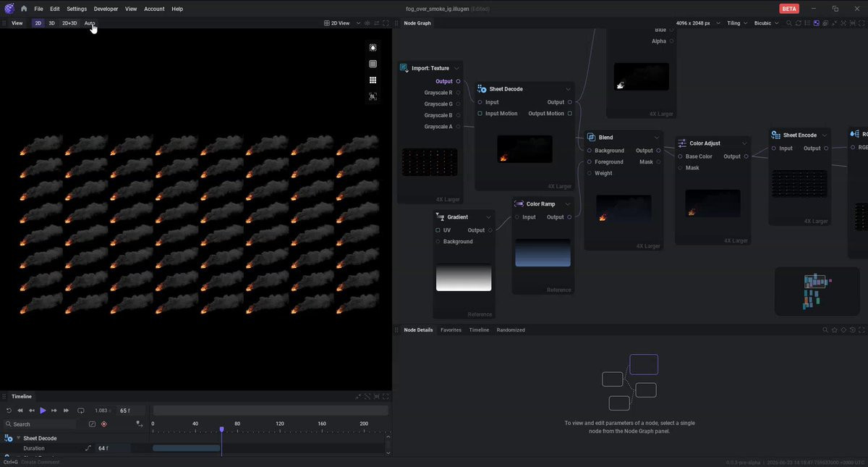Image resolution: width=868 pixels, height=467 pixels.
Task: Open the Bicubic filtering dropdown
Action: (x=766, y=23)
